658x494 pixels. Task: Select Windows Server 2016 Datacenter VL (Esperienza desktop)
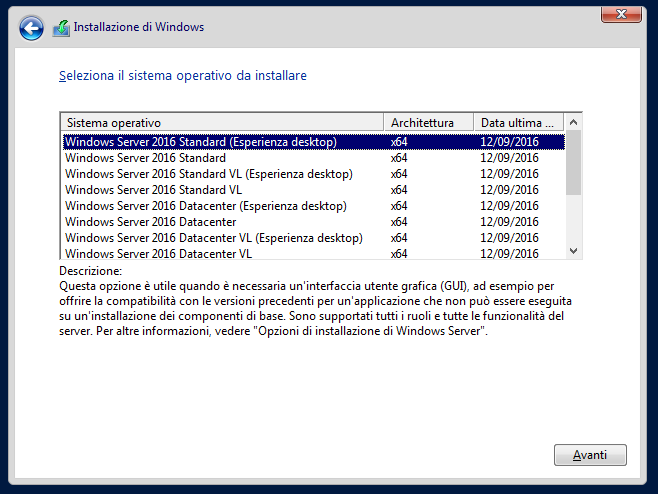313,238
